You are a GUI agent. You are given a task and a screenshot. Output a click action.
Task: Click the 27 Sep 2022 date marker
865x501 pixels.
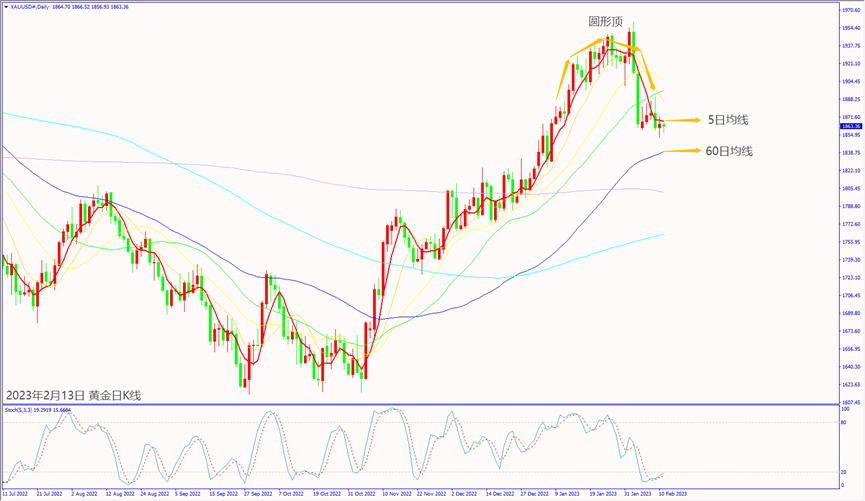click(x=256, y=494)
